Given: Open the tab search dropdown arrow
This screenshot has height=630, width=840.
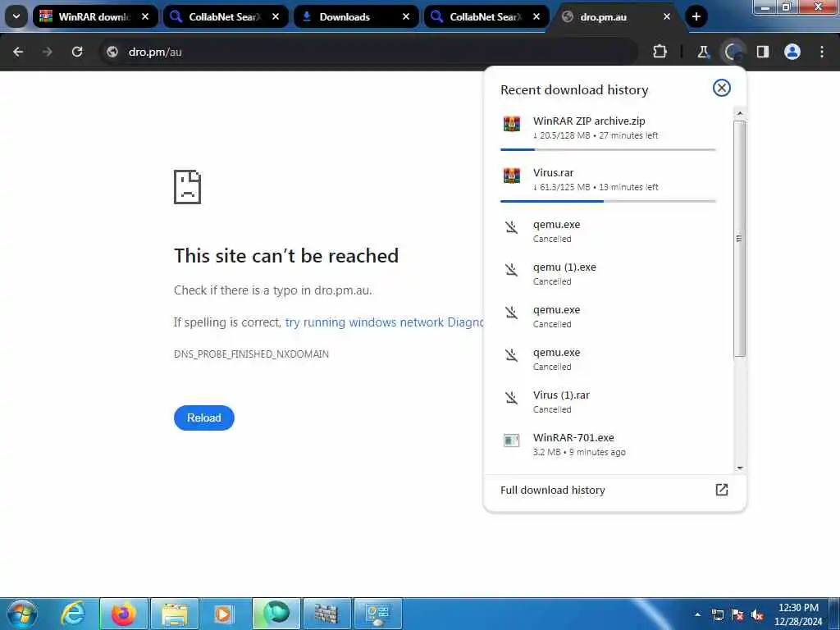Looking at the screenshot, I should pyautogui.click(x=16, y=16).
